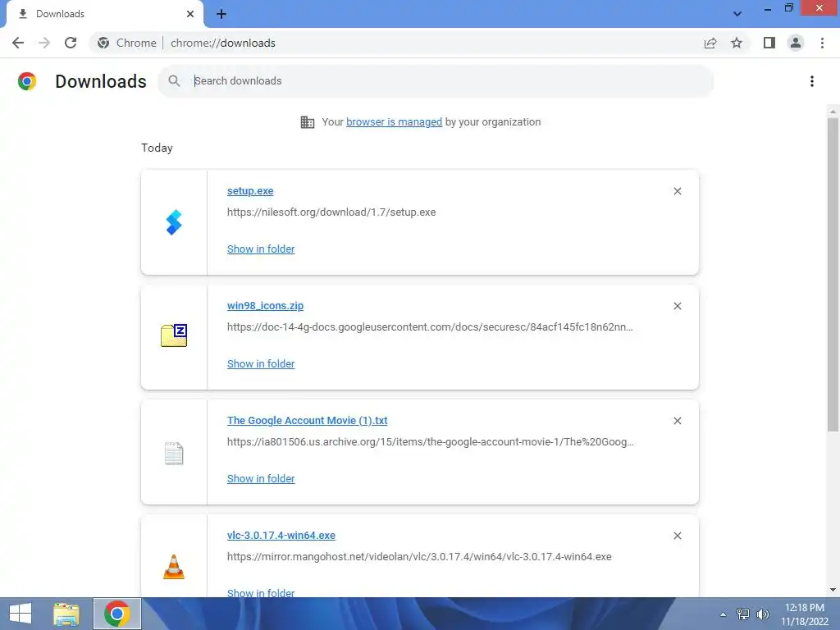Open the network tray icon

pos(743,614)
